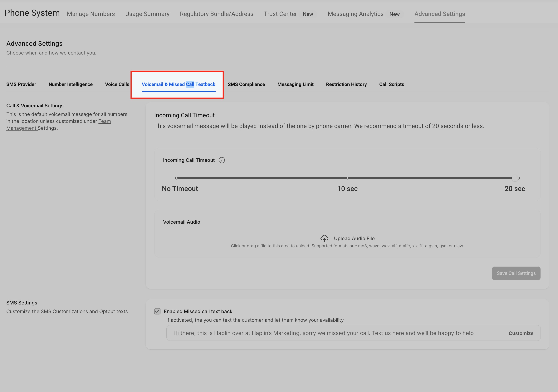Switch to Call Scripts tab
This screenshot has height=392, width=558.
(x=392, y=84)
